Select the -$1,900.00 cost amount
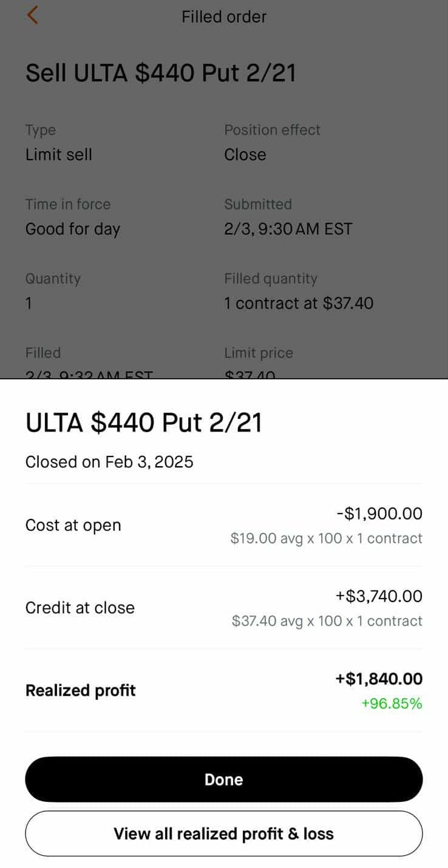This screenshot has height=868, width=448. point(379,514)
